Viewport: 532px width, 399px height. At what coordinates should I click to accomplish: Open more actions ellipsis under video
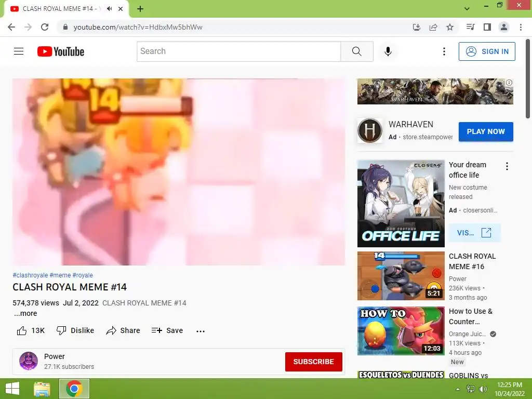(201, 331)
